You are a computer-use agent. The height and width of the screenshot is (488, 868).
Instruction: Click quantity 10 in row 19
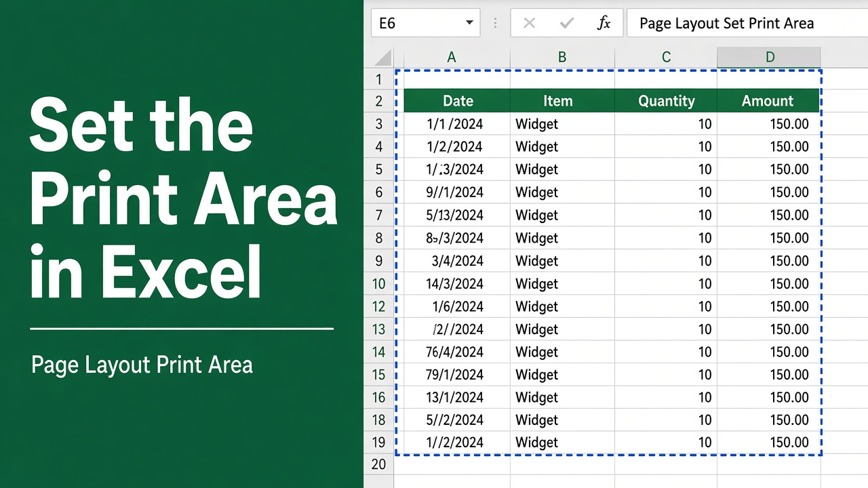(666, 443)
